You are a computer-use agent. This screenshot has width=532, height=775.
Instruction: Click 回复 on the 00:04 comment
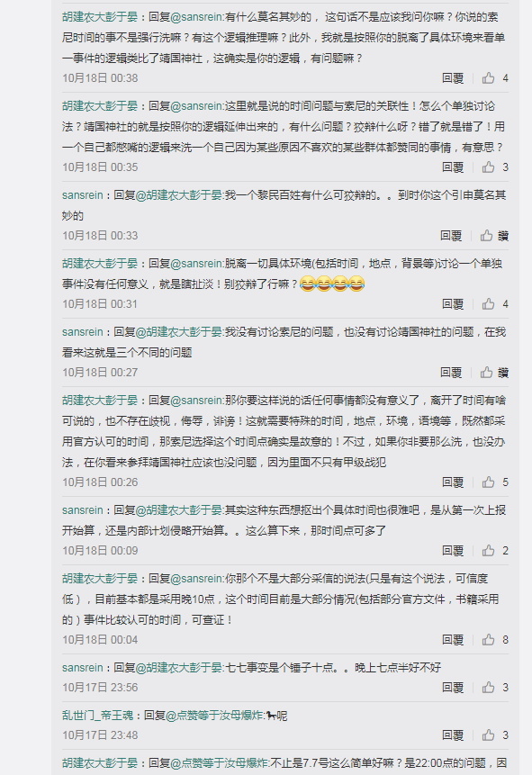tap(453, 640)
